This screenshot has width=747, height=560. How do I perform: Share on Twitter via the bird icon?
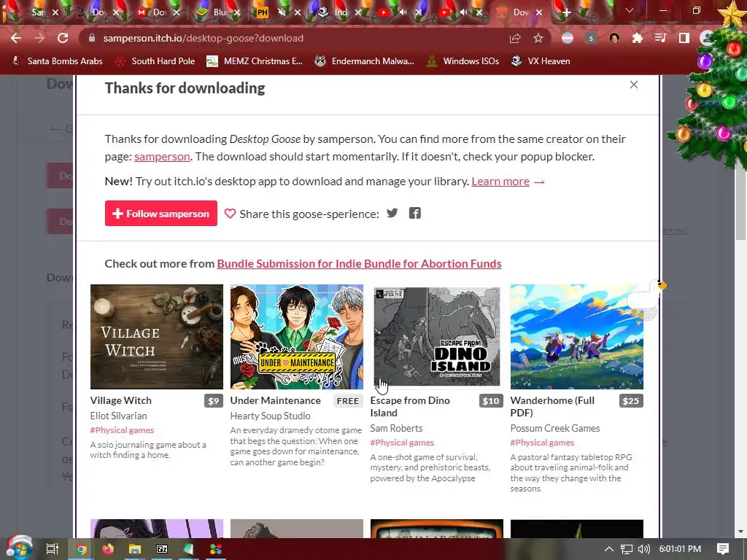click(392, 213)
